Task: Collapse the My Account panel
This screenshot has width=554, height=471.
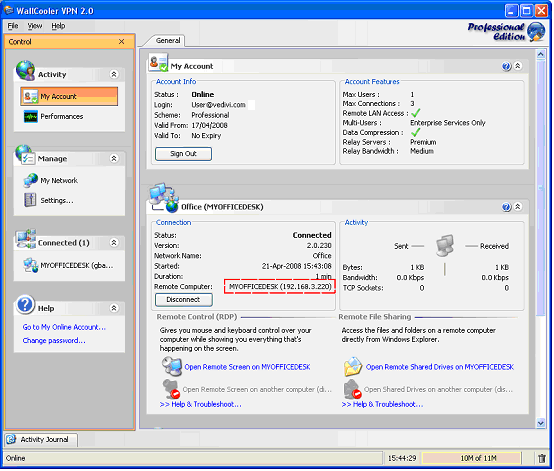Action: pos(518,66)
